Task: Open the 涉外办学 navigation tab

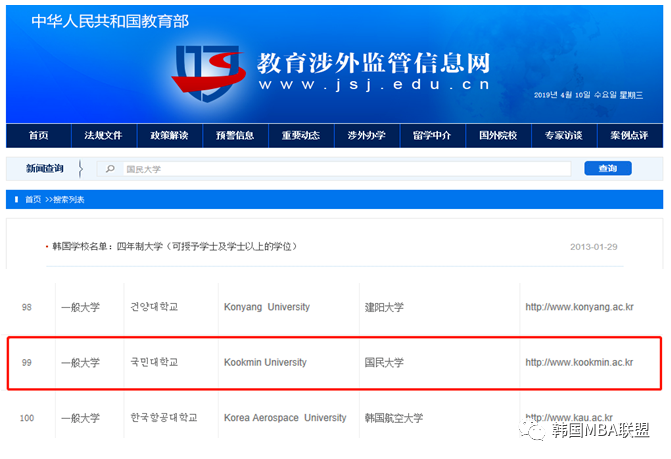Action: tap(367, 136)
